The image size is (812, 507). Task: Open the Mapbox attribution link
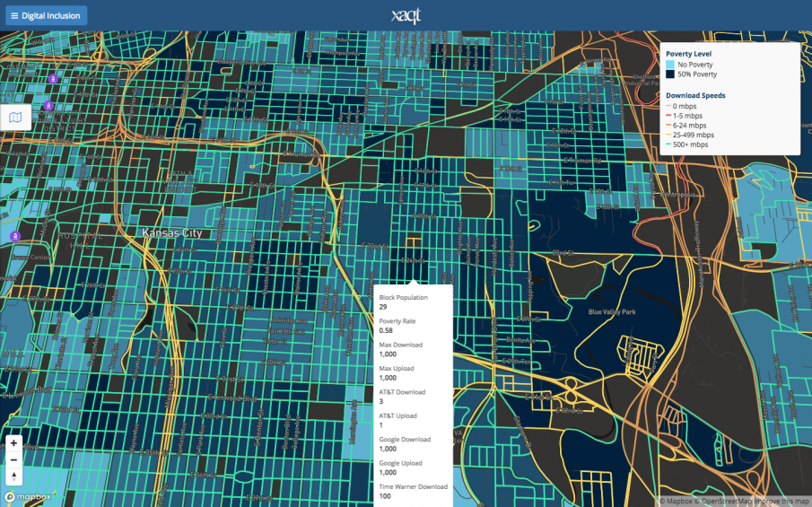pos(676,502)
